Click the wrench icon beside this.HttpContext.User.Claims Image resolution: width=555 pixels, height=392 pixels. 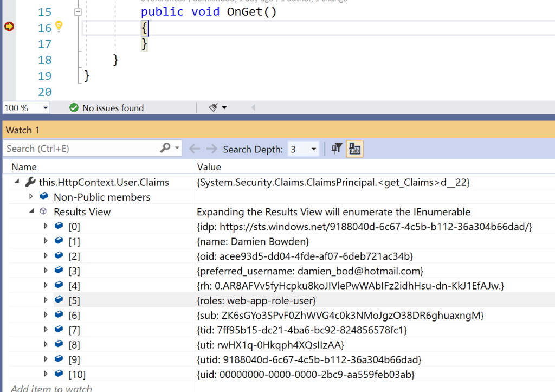click(30, 182)
